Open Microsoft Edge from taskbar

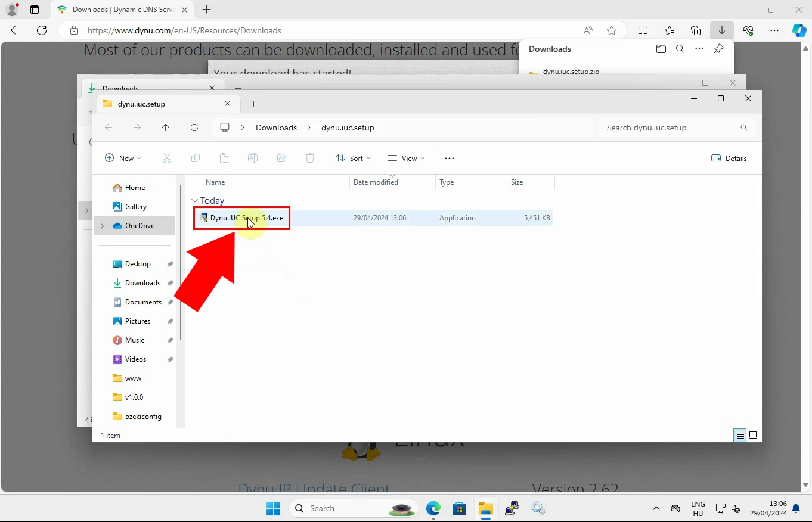click(433, 508)
